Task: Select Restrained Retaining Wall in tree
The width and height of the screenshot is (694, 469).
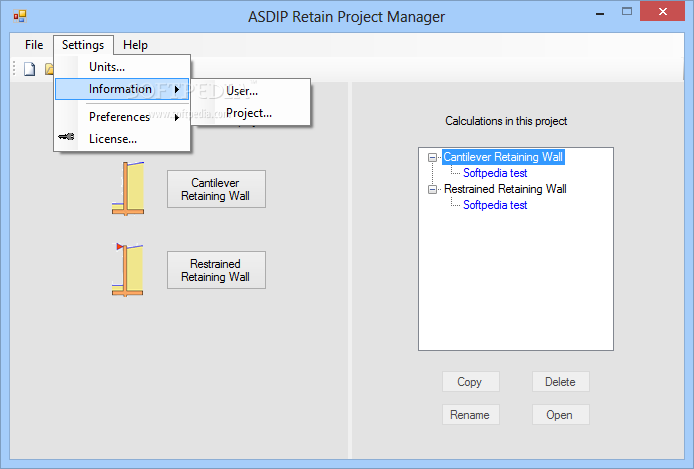Action: click(505, 189)
